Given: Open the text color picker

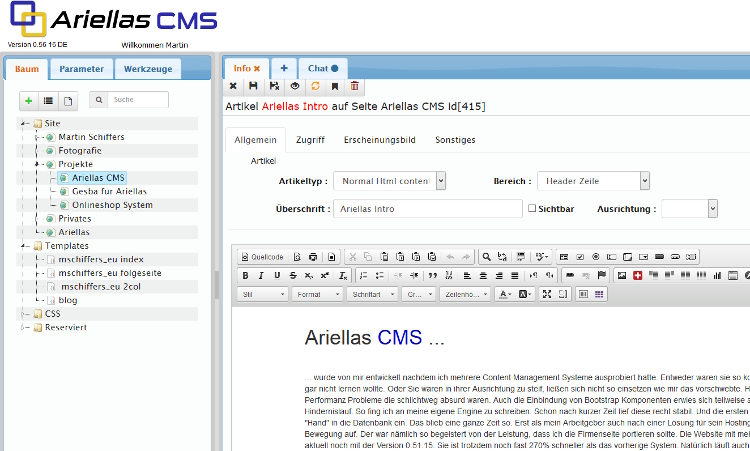Looking at the screenshot, I should pos(505,294).
